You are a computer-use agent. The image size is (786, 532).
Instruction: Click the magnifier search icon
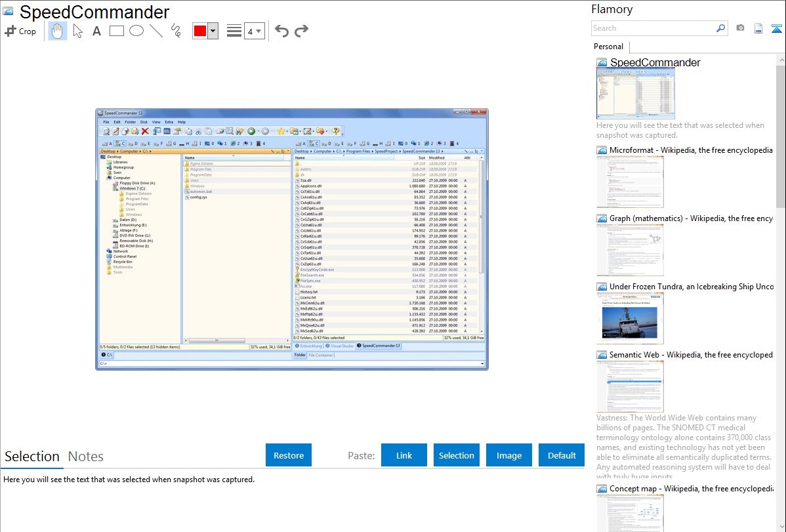721,28
